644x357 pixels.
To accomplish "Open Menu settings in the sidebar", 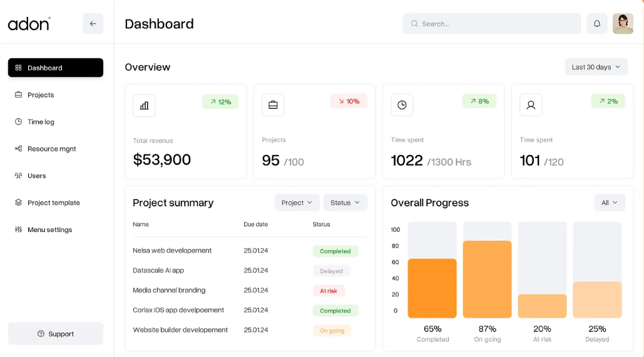I will tap(49, 229).
